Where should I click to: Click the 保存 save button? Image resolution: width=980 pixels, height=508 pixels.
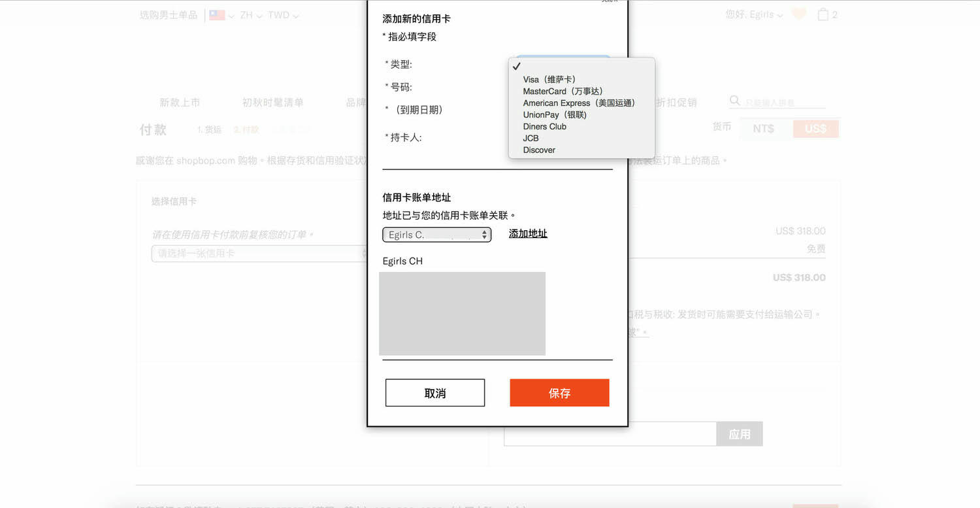[x=559, y=393]
